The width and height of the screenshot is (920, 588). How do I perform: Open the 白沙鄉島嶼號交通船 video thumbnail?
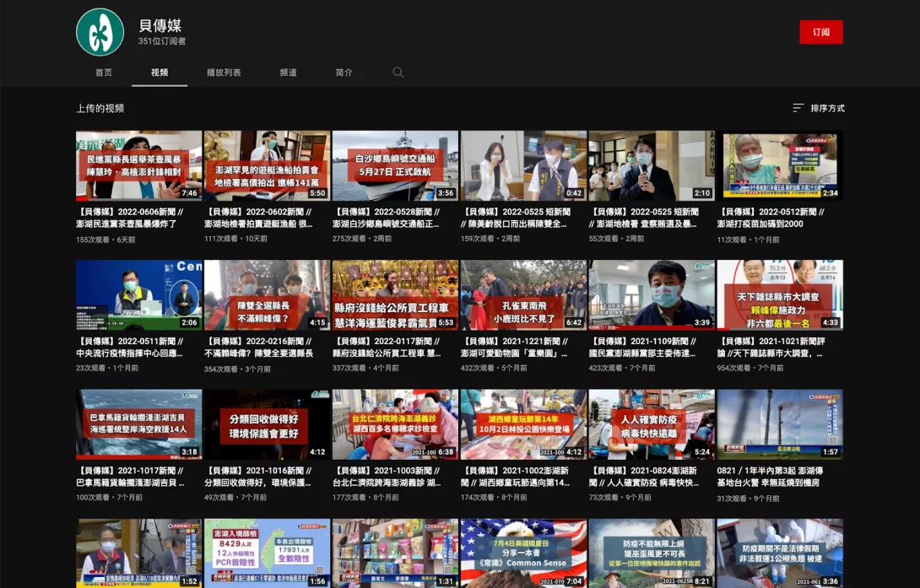(395, 165)
